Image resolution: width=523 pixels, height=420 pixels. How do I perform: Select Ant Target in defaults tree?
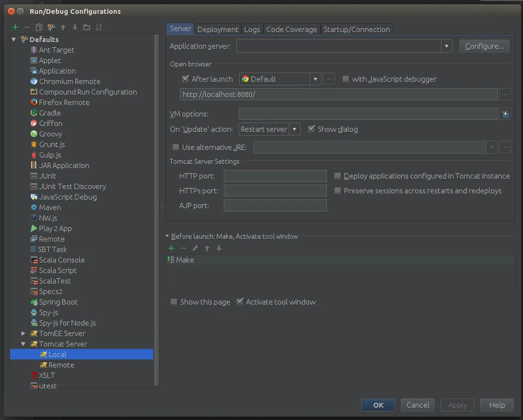click(56, 50)
